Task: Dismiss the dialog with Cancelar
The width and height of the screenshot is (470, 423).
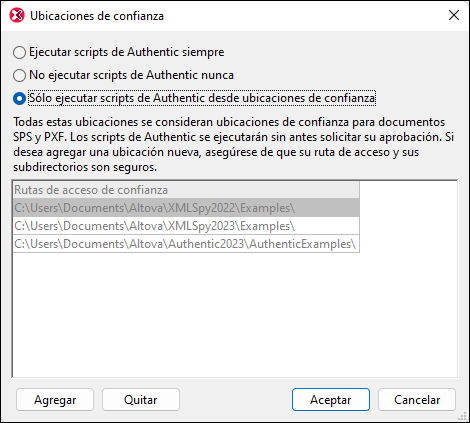Action: [x=417, y=400]
